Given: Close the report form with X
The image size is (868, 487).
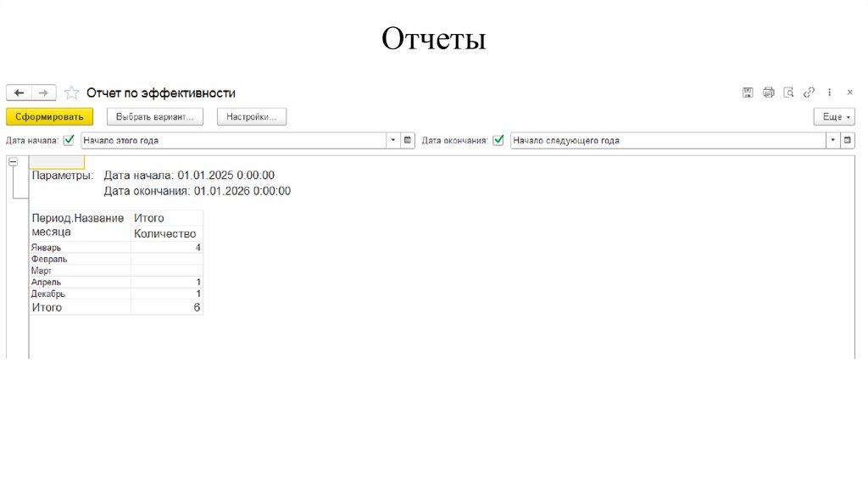Looking at the screenshot, I should pos(849,92).
